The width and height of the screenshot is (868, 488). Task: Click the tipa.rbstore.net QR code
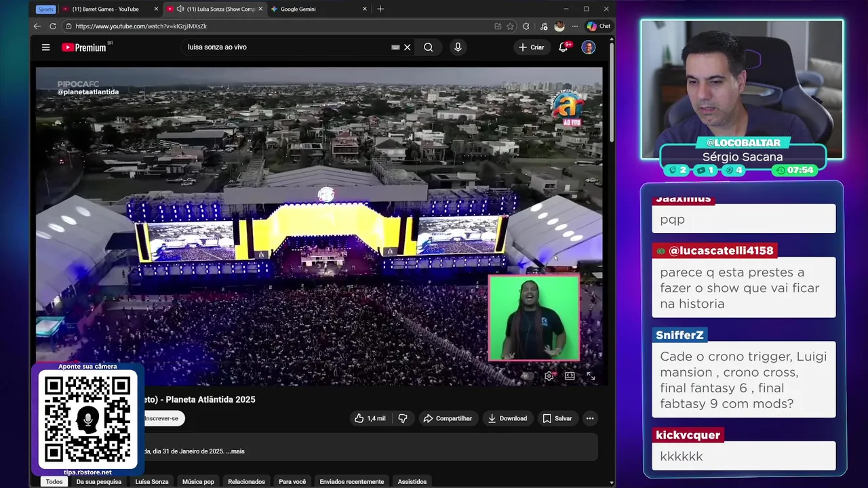87,418
